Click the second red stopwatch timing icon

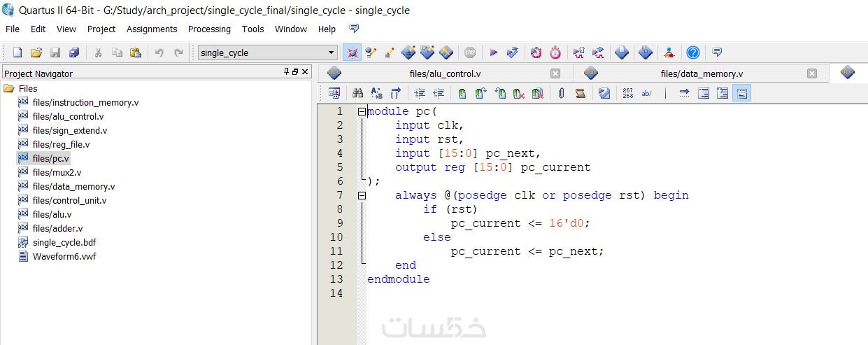point(555,52)
